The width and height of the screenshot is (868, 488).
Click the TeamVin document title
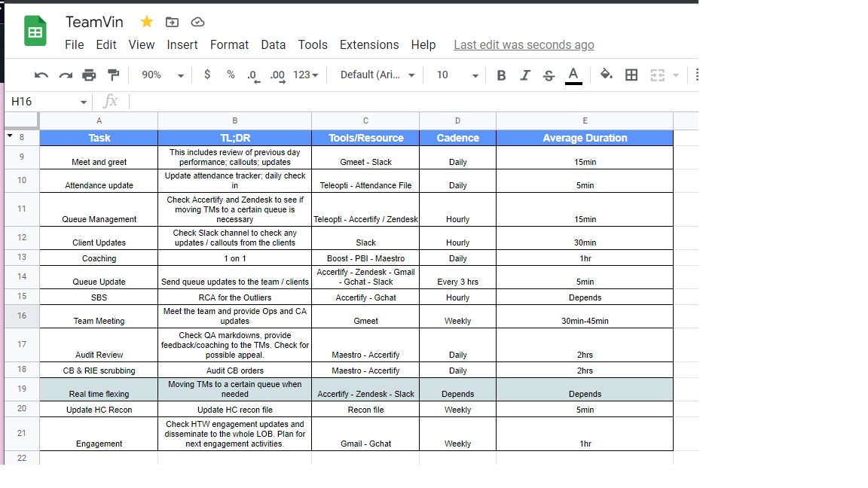point(95,22)
